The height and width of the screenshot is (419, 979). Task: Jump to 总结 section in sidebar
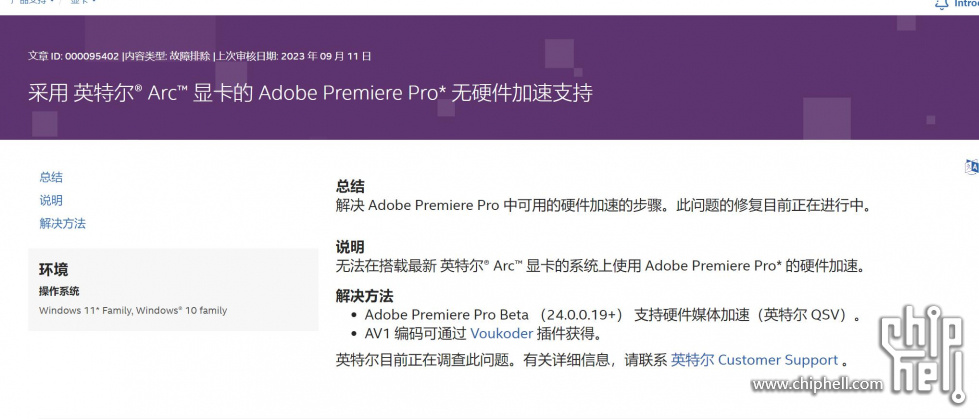click(x=51, y=177)
